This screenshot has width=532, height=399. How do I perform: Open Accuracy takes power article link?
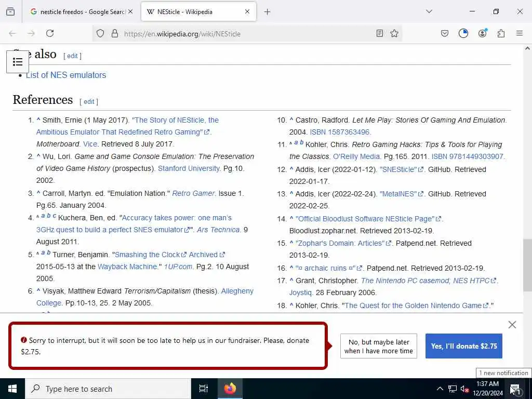(x=134, y=223)
